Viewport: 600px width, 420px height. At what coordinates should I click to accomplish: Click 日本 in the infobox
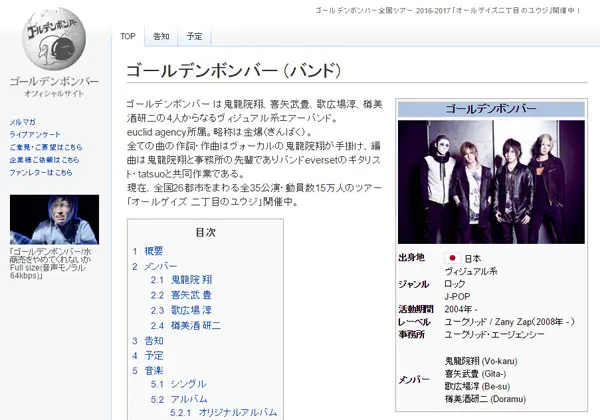point(472,259)
